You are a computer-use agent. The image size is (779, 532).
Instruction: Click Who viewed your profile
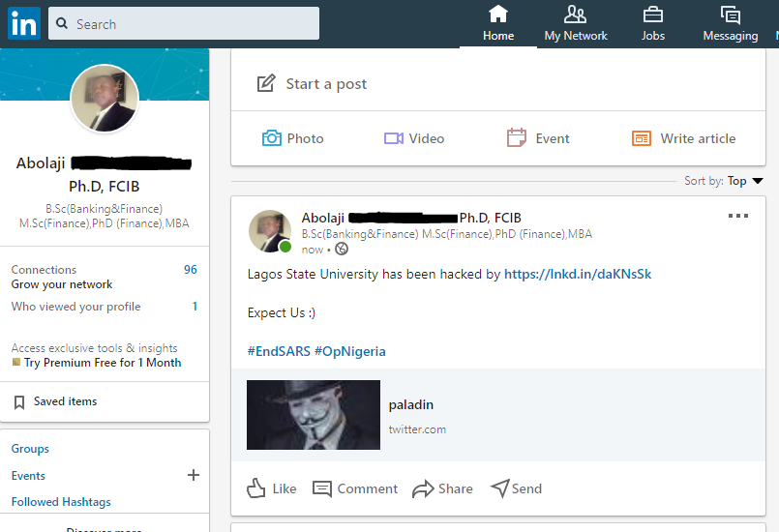pos(76,307)
